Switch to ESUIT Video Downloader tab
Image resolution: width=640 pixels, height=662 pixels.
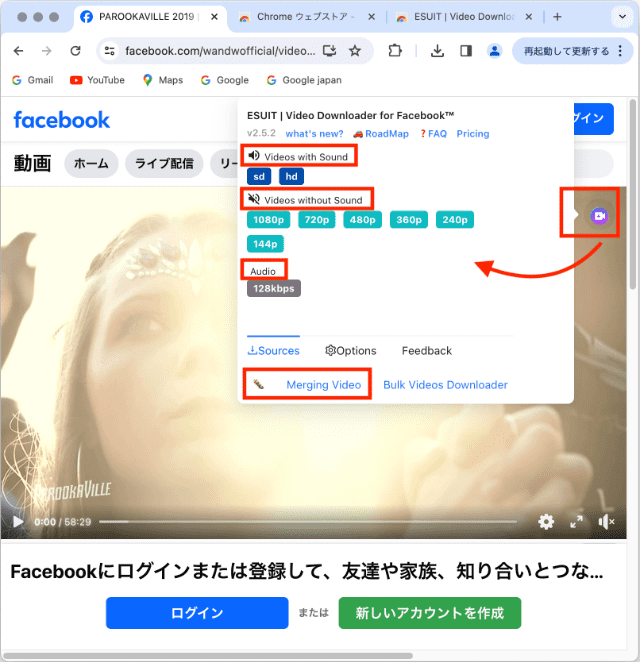click(464, 17)
